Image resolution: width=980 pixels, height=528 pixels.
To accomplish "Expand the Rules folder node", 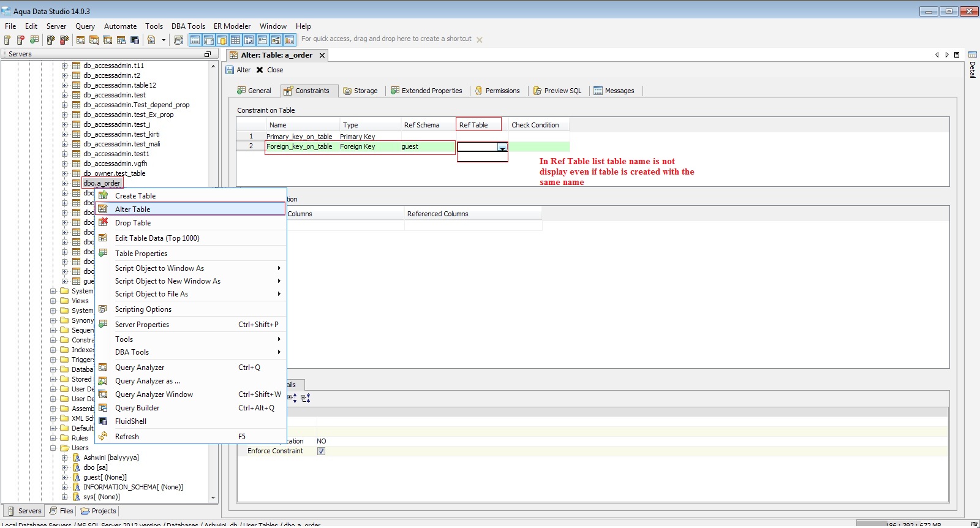I will point(53,438).
